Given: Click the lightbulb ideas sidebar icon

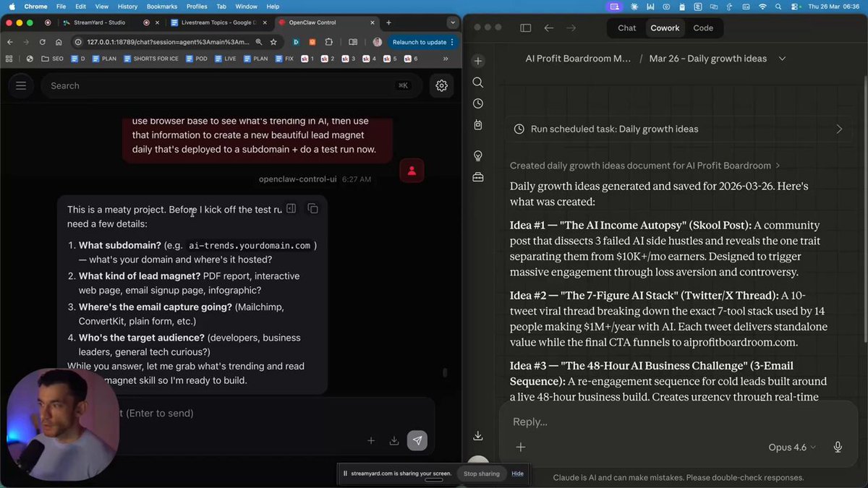Looking at the screenshot, I should (478, 155).
